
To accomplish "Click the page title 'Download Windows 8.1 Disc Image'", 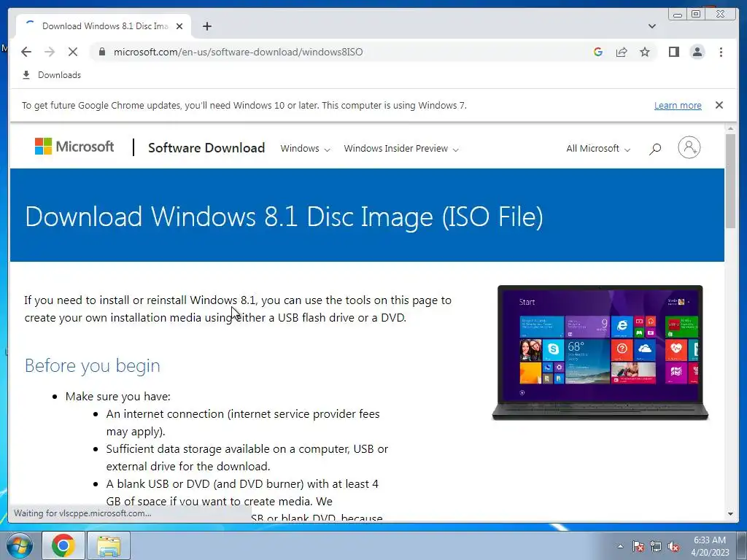I will 284,217.
